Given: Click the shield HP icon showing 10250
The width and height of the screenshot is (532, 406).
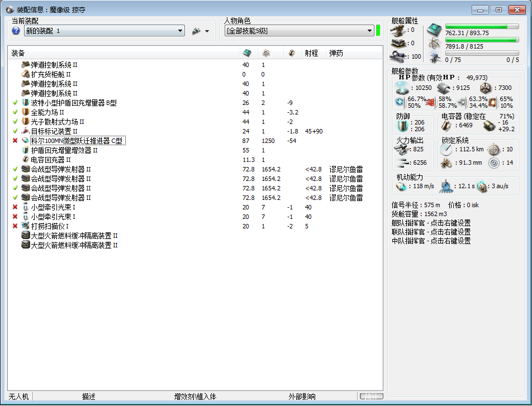Looking at the screenshot, I should [x=402, y=88].
